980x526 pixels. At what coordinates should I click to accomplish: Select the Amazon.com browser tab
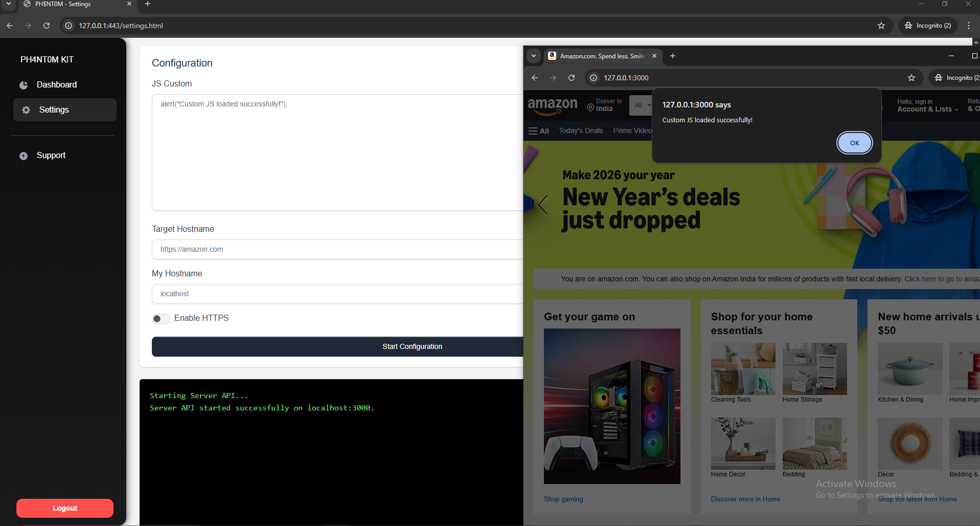click(602, 56)
